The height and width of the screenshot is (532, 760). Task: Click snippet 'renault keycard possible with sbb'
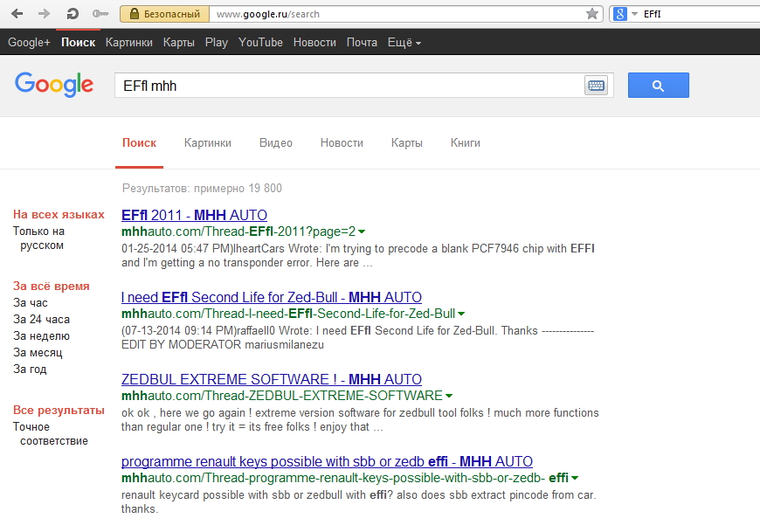(359, 502)
